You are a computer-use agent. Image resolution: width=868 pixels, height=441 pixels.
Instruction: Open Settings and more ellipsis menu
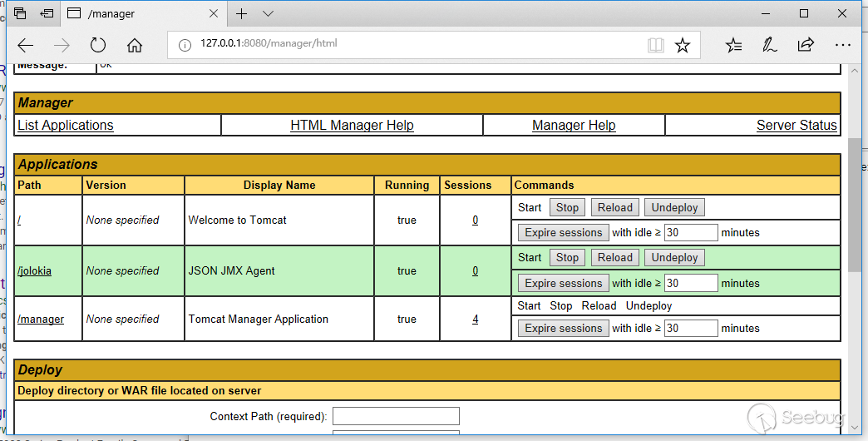point(842,45)
